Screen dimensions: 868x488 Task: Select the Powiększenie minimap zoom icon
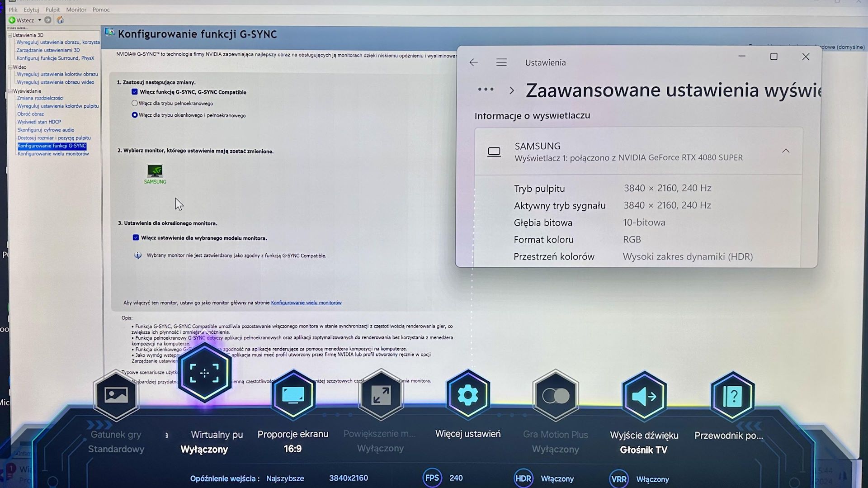(381, 395)
